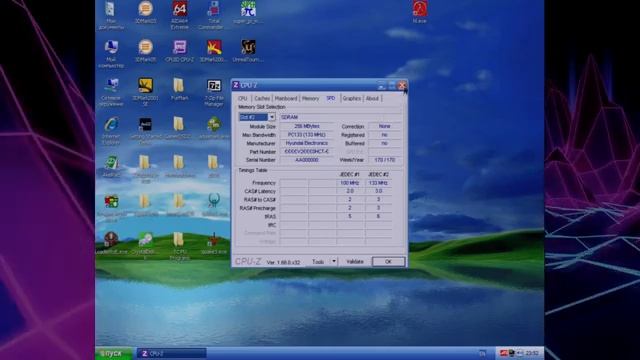Click the Tools button in CPU-Z

tap(318, 262)
